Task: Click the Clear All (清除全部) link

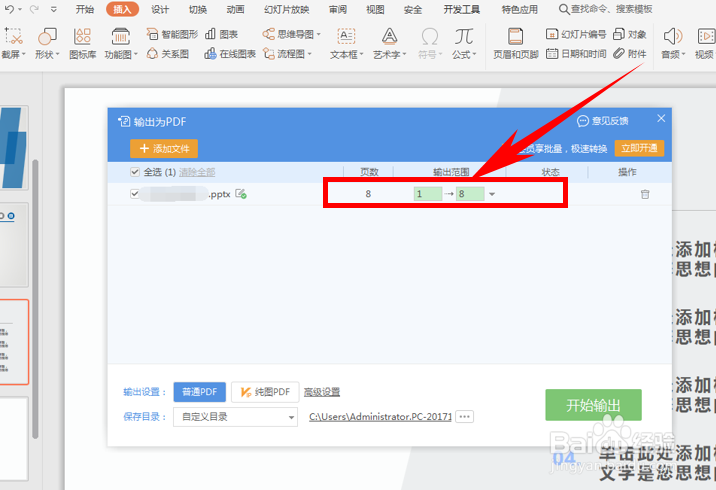Action: click(x=197, y=172)
